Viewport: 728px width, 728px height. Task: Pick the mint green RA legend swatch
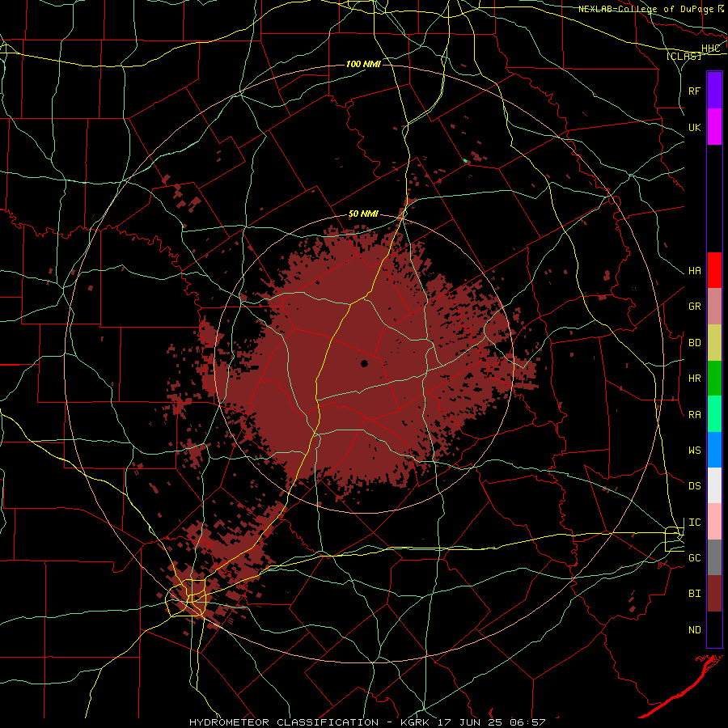click(714, 414)
